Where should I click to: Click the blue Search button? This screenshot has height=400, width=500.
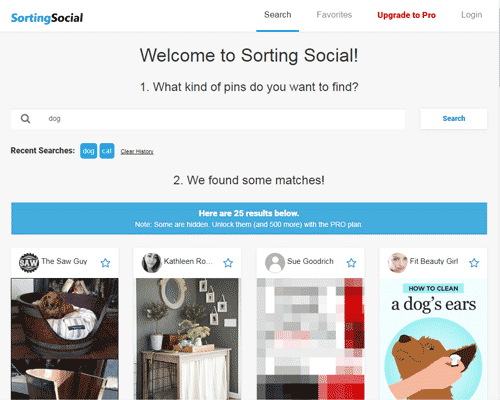pos(454,119)
